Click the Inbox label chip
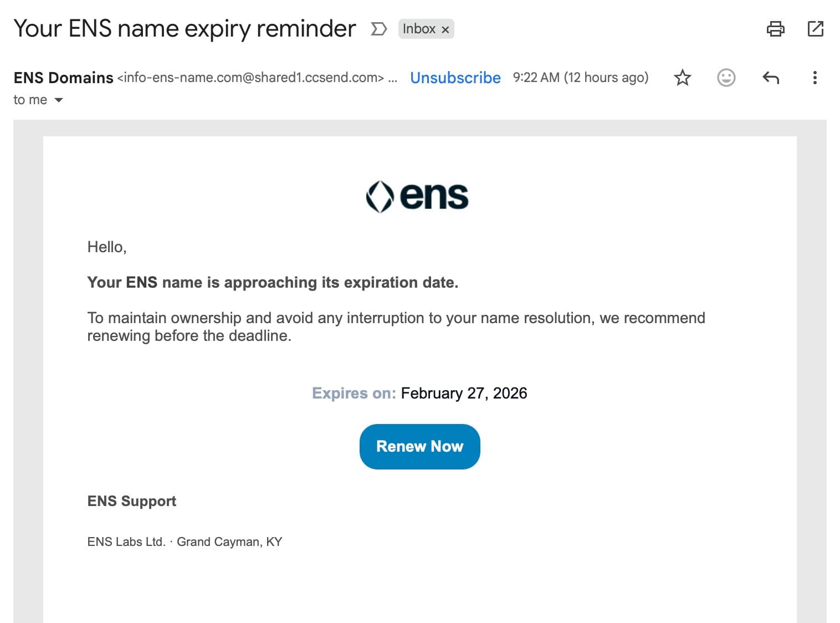Screen dimensions: 840x623 click(x=419, y=29)
